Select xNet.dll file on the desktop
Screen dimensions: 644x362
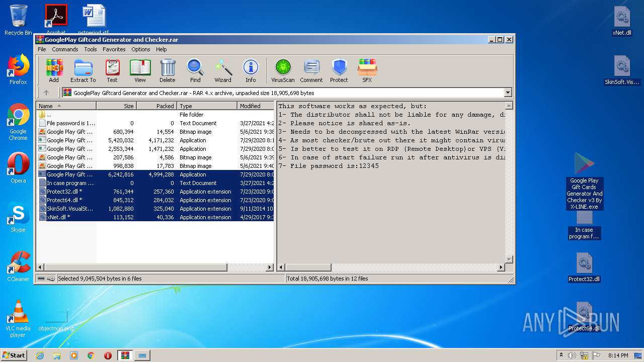pyautogui.click(x=622, y=21)
